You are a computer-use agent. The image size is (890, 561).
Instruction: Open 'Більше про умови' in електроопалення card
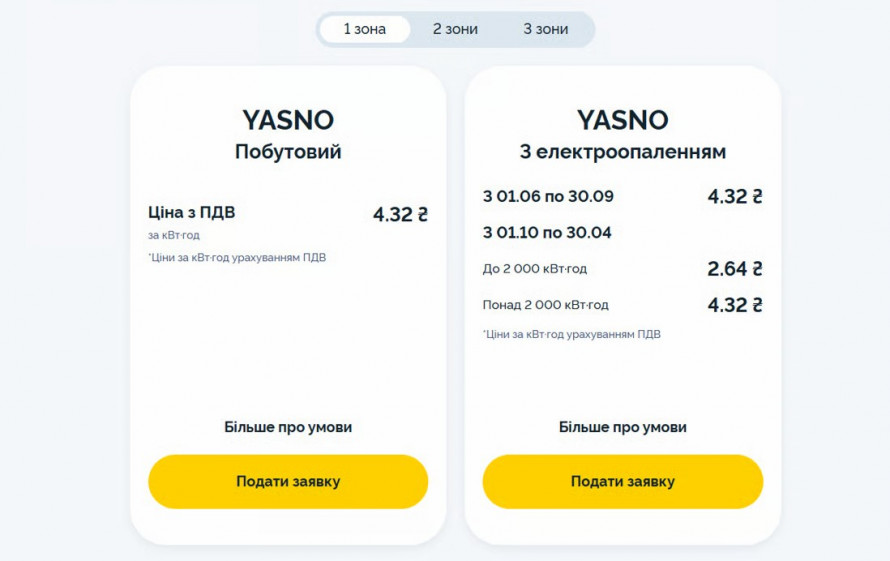622,427
